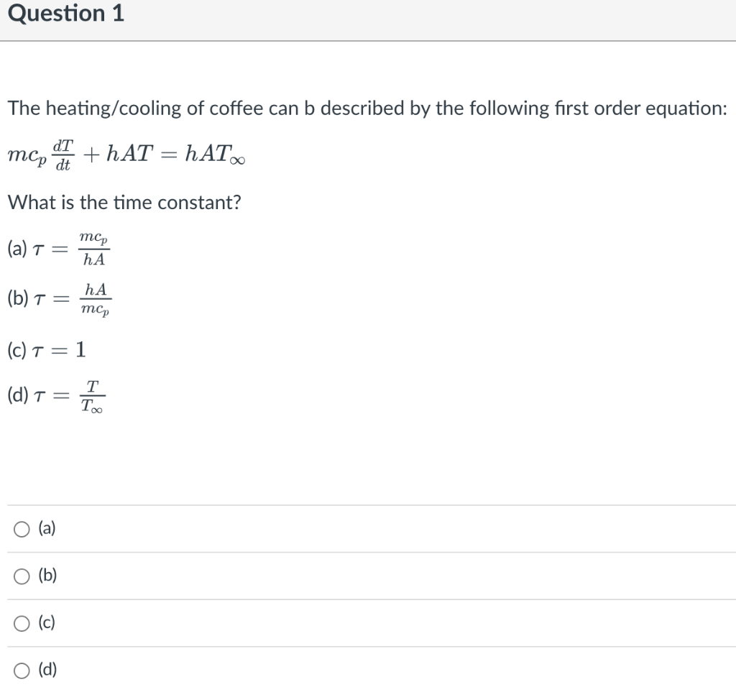Screen dimensions: 736x700
Task: Click option (b) formula hA over mc_p
Action: tap(96, 299)
